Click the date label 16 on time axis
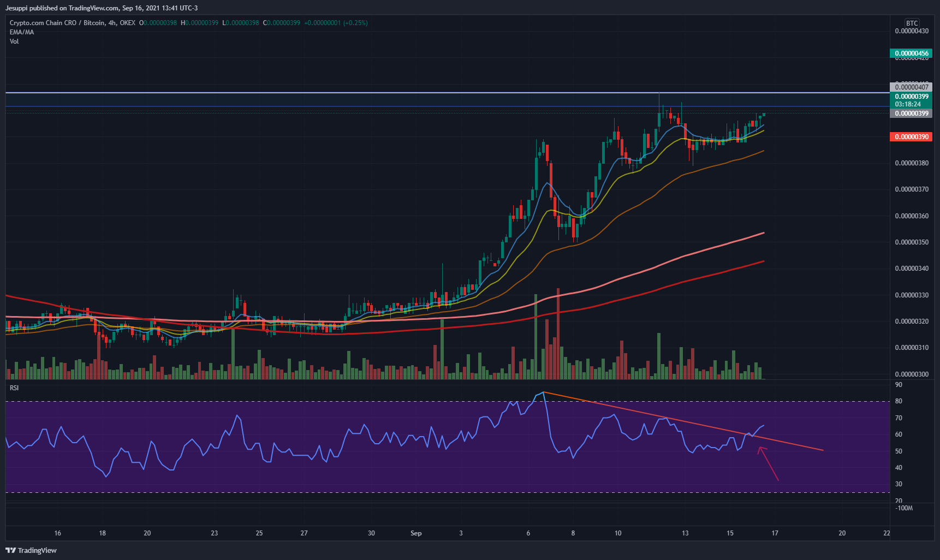Image resolution: width=940 pixels, height=560 pixels. 58,533
